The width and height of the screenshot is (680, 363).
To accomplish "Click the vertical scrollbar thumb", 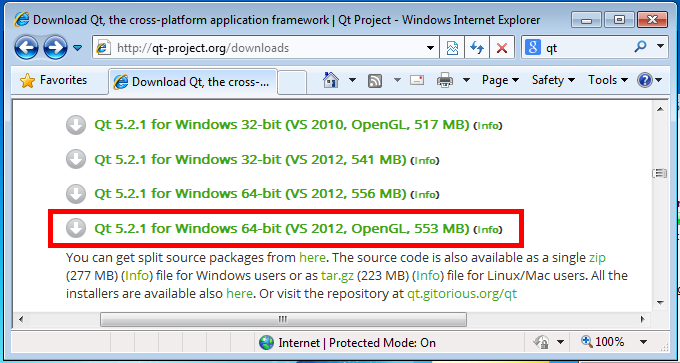I will (x=660, y=173).
